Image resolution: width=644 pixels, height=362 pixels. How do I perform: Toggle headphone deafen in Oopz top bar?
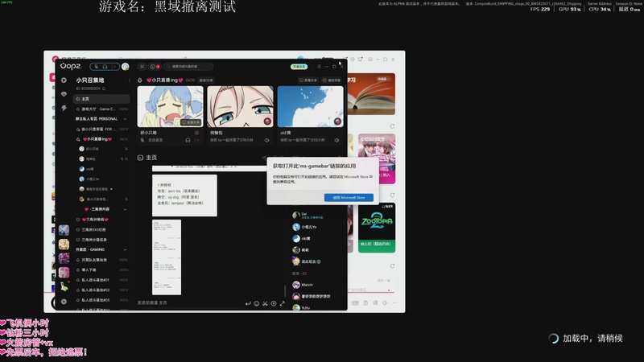tap(105, 67)
